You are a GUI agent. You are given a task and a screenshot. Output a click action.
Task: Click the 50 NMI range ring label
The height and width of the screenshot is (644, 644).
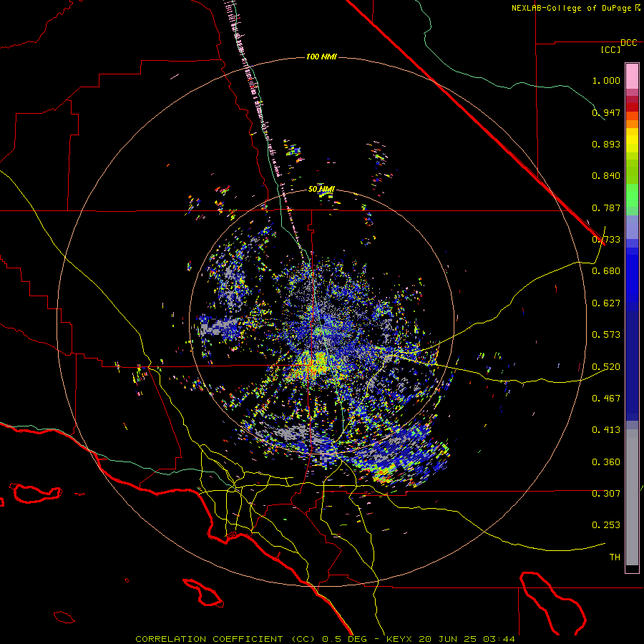[321, 190]
